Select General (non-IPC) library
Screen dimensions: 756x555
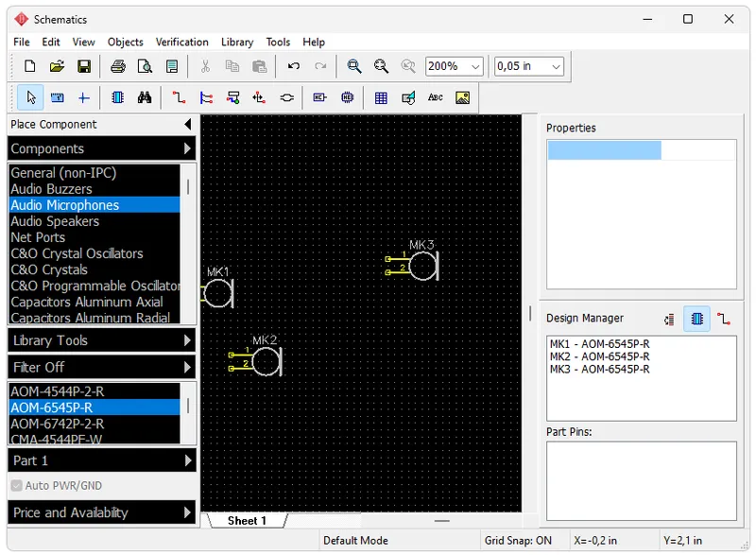pos(94,173)
